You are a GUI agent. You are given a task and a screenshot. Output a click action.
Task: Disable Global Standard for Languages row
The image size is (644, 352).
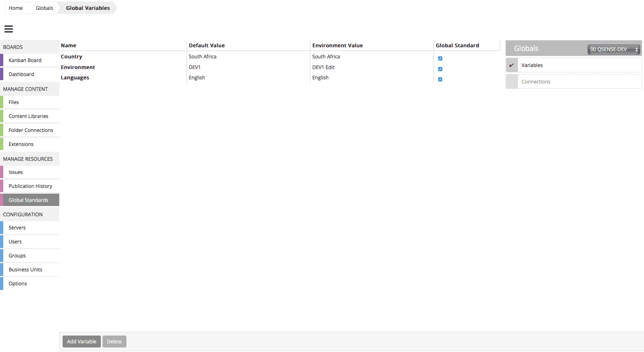coord(440,79)
